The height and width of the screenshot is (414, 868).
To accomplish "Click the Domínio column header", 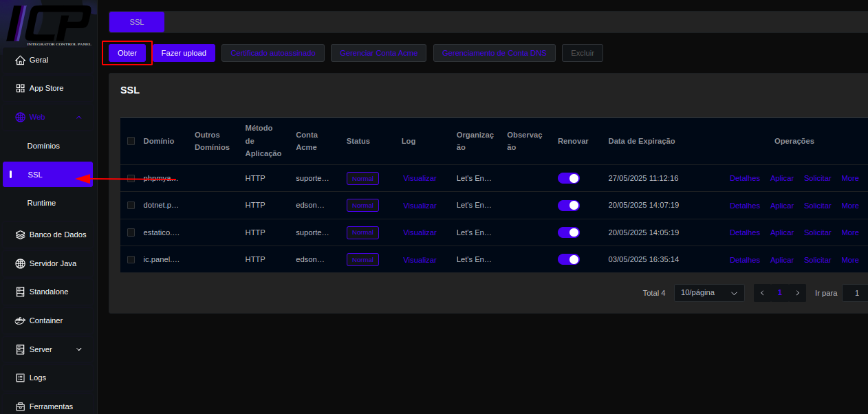I will pos(159,141).
